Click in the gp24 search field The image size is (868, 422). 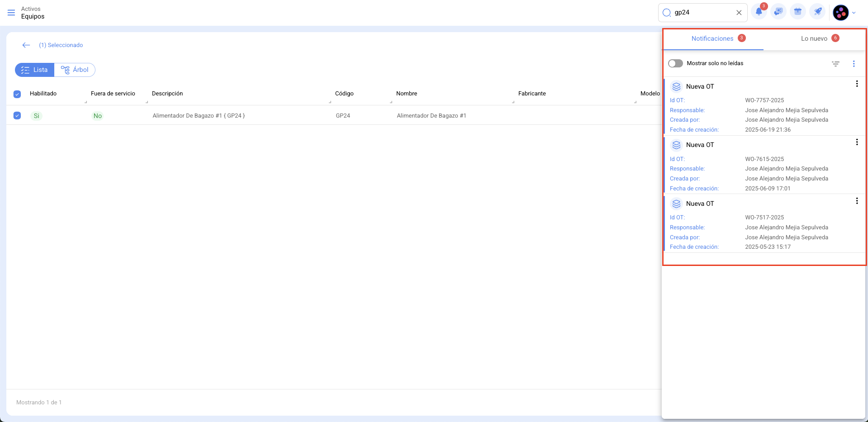point(701,13)
